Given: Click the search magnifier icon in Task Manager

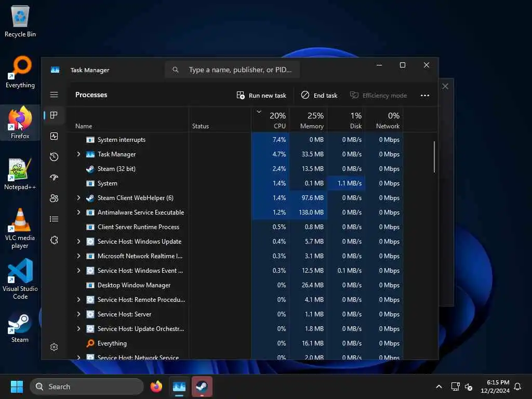Looking at the screenshot, I should [x=176, y=70].
